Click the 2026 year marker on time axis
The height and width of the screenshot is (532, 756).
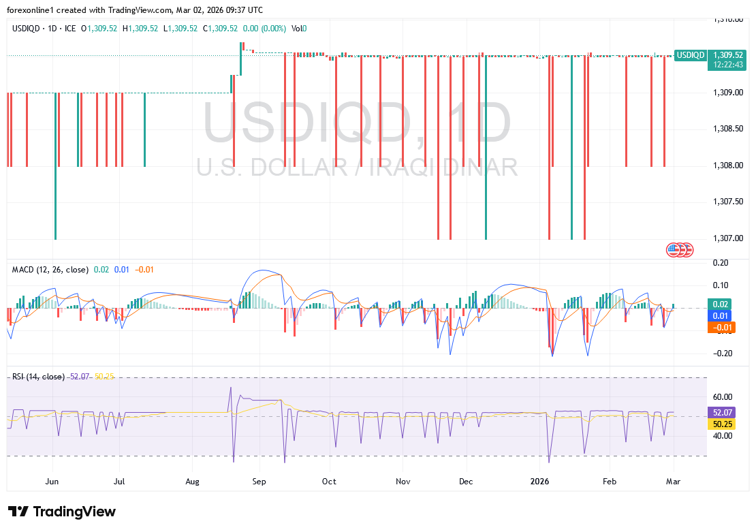[x=540, y=482]
